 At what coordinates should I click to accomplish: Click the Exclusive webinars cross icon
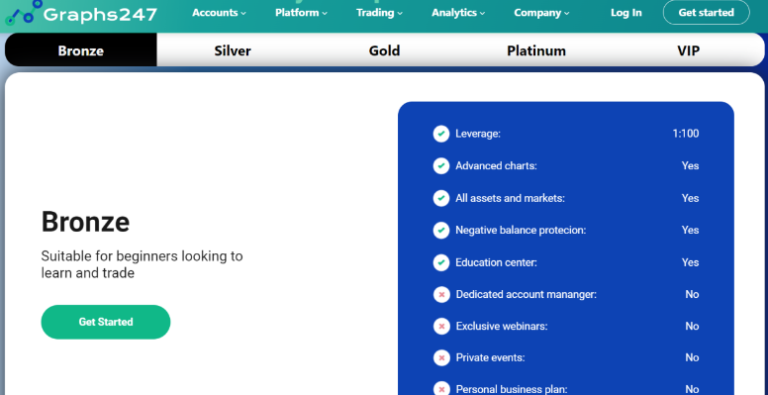[x=441, y=326]
